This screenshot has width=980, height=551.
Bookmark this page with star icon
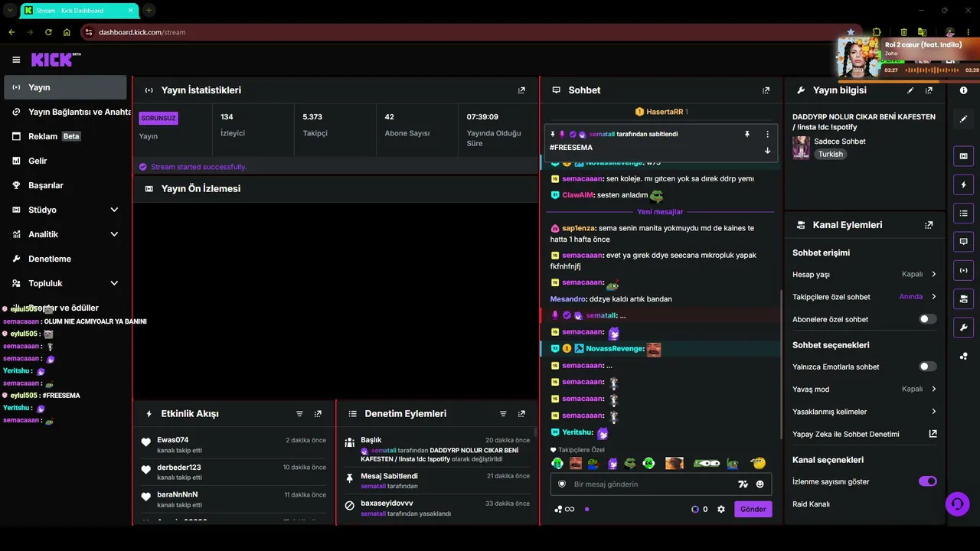point(850,32)
